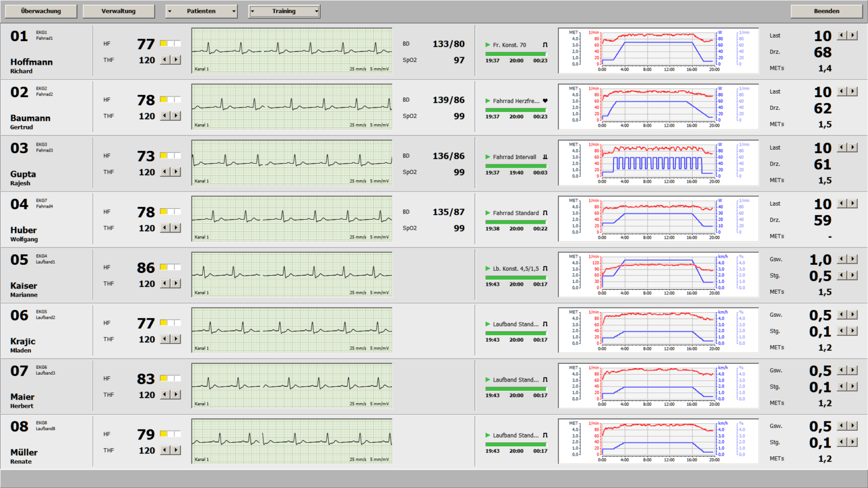Click the HF alarm indicator for patient 07 Maier

[x=164, y=379]
